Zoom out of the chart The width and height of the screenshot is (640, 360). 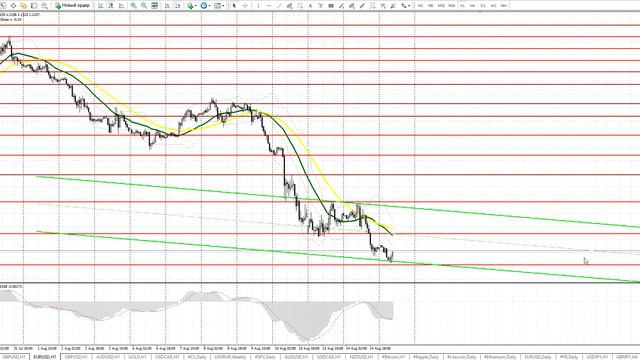pyautogui.click(x=144, y=6)
